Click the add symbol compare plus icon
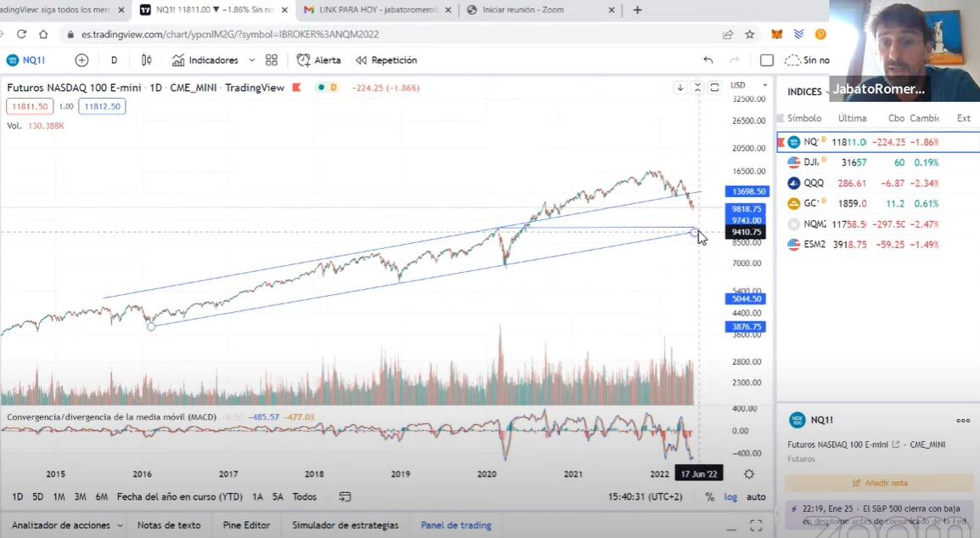Screen dimensions: 980x538 click(82, 60)
